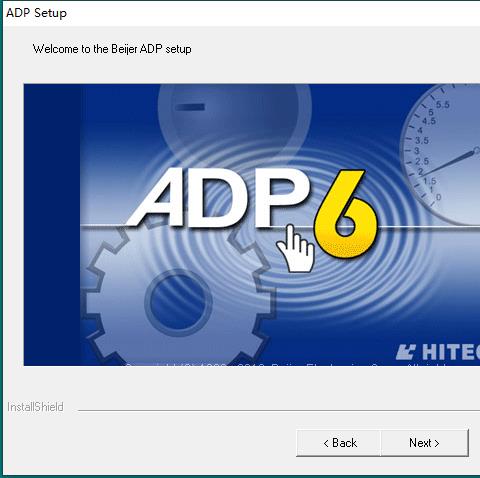Click the 5.5 mark on the gauge
The width and height of the screenshot is (480, 478).
pos(443,105)
